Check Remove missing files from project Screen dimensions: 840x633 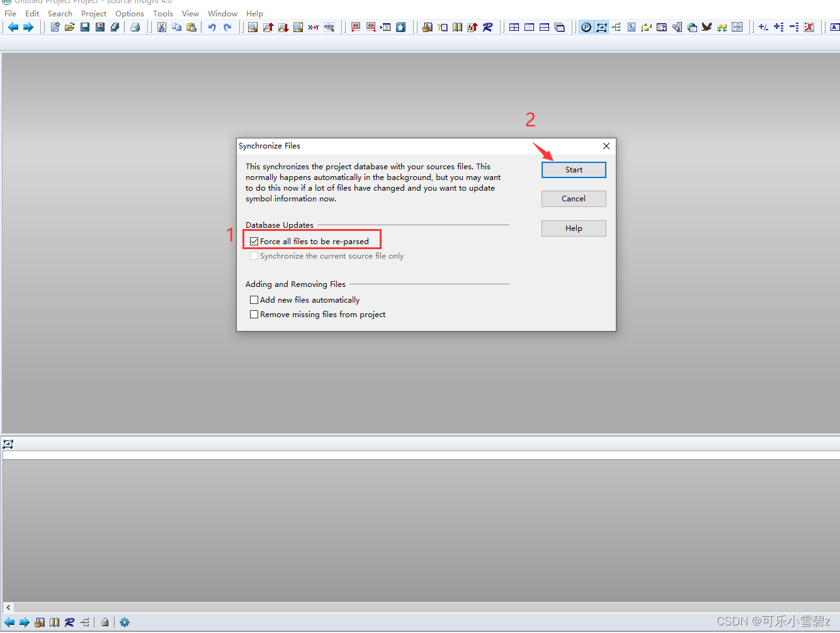pos(254,315)
